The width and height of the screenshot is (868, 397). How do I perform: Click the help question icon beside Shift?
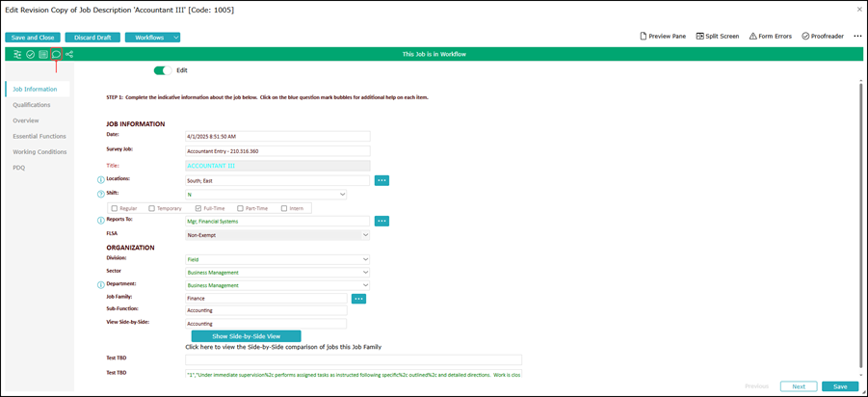pos(101,194)
